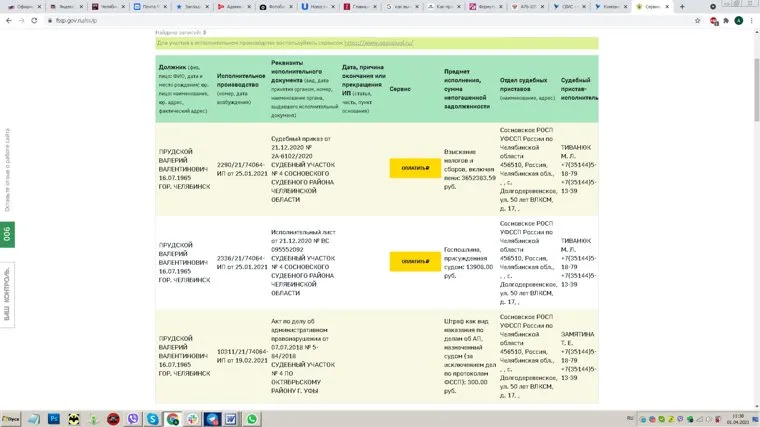Open the Viber icon in the taskbar
Screen dimensions: 760x427
click(x=132, y=419)
